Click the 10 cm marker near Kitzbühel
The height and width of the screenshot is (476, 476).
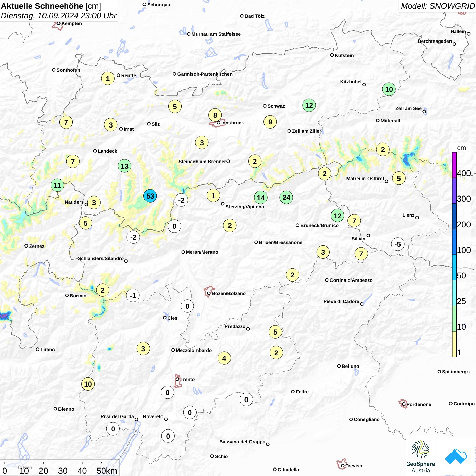[389, 89]
